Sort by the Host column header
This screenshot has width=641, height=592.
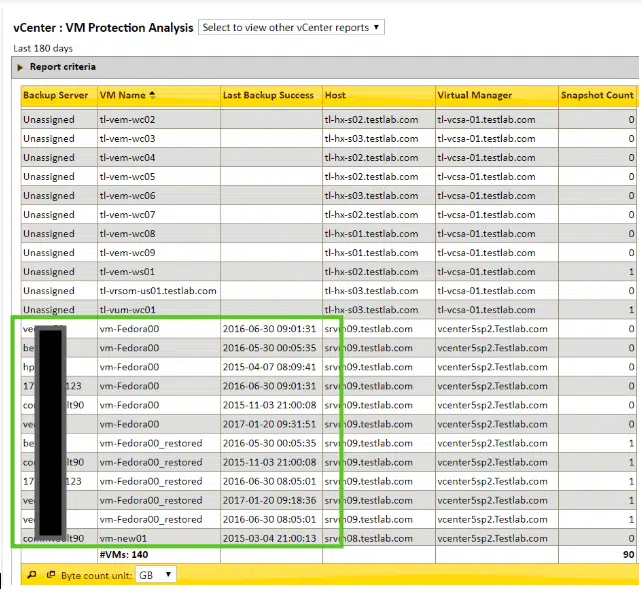[335, 95]
